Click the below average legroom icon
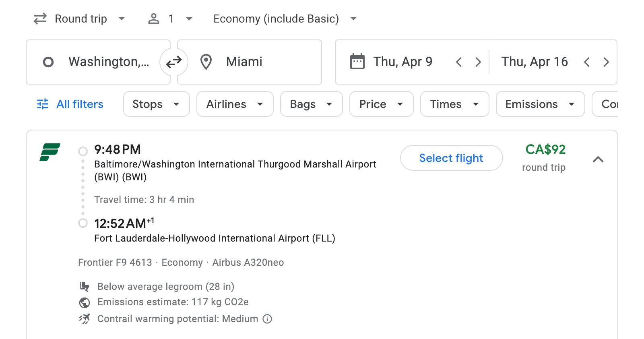Screen dimensions: 644x339 (x=85, y=287)
